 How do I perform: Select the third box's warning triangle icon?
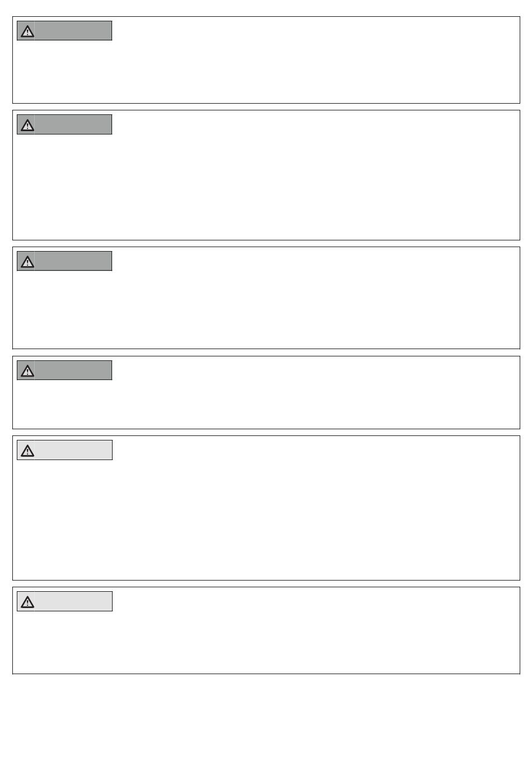pos(27,262)
